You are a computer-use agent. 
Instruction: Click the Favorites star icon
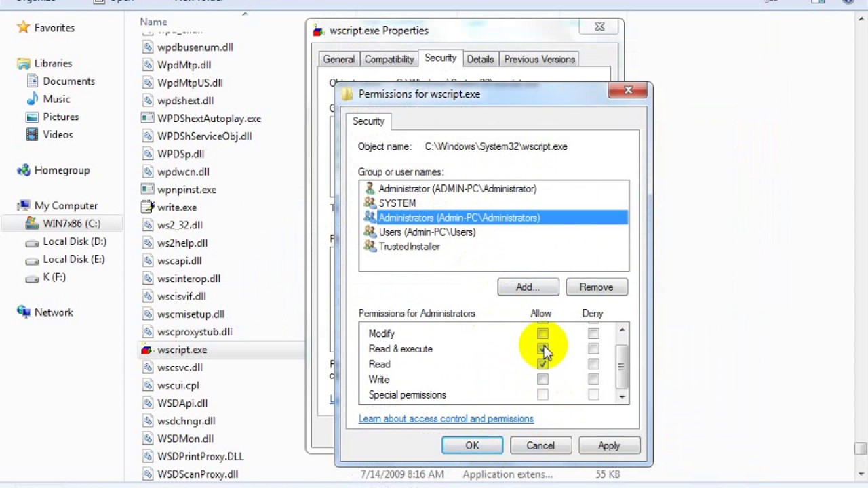click(24, 28)
